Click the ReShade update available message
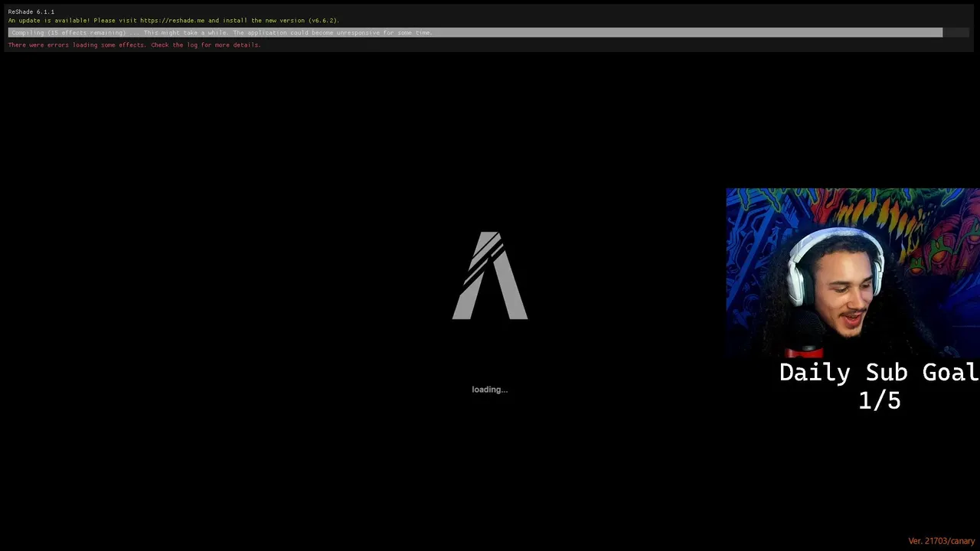 (x=174, y=21)
